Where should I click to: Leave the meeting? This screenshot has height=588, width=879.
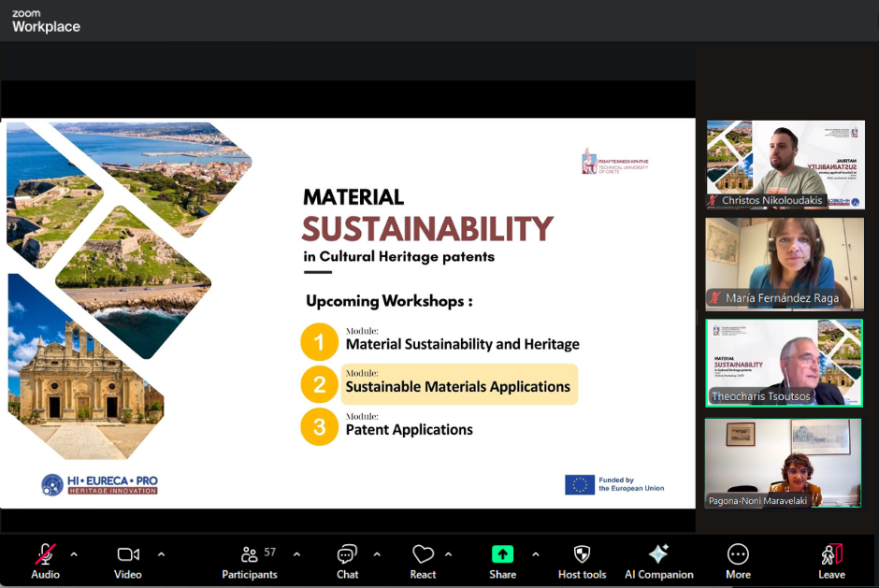coord(831,555)
